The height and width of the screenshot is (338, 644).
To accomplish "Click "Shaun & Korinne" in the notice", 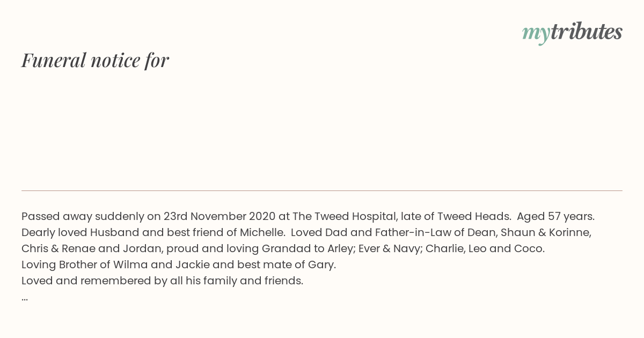I will 546,233.
